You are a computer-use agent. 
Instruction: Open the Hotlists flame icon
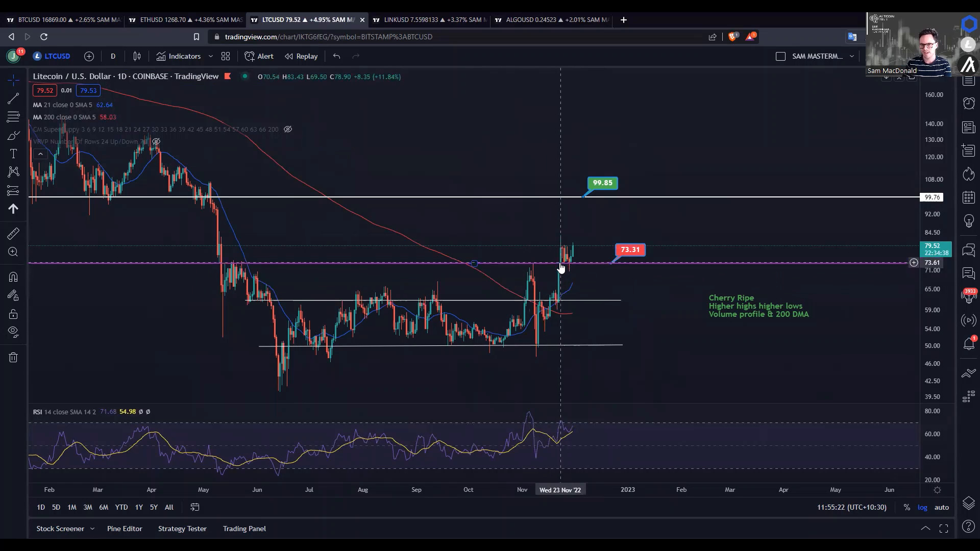969,174
